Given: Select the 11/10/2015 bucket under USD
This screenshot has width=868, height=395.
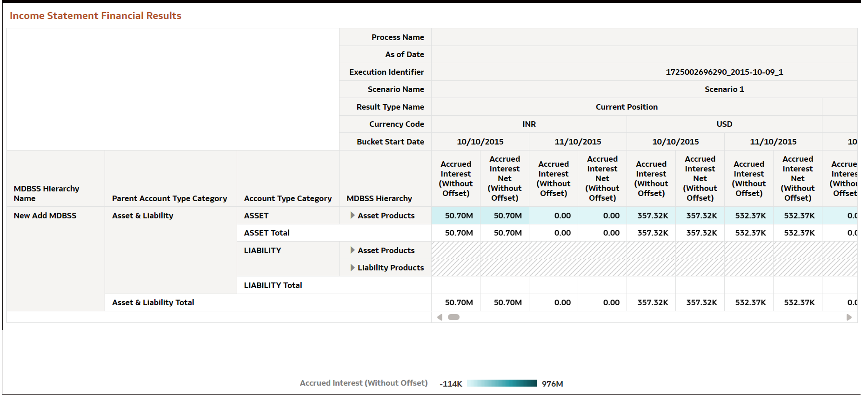Looking at the screenshot, I should tap(773, 142).
